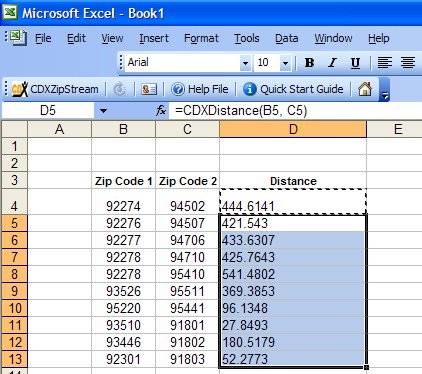This screenshot has width=422, height=374.
Task: Click into the formula bar
Action: pos(295,110)
